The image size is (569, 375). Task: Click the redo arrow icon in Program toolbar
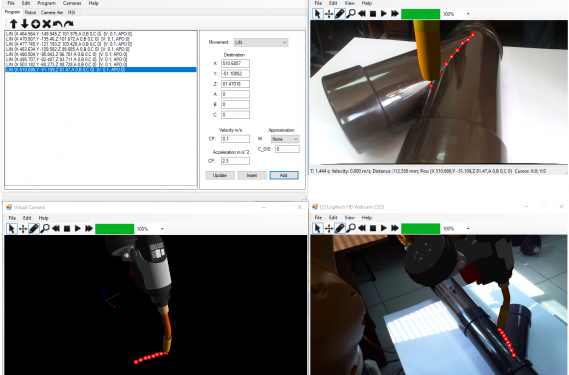[69, 24]
